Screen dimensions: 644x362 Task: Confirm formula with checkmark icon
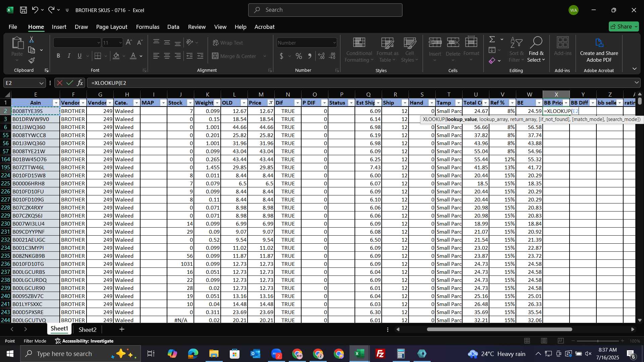click(x=69, y=83)
